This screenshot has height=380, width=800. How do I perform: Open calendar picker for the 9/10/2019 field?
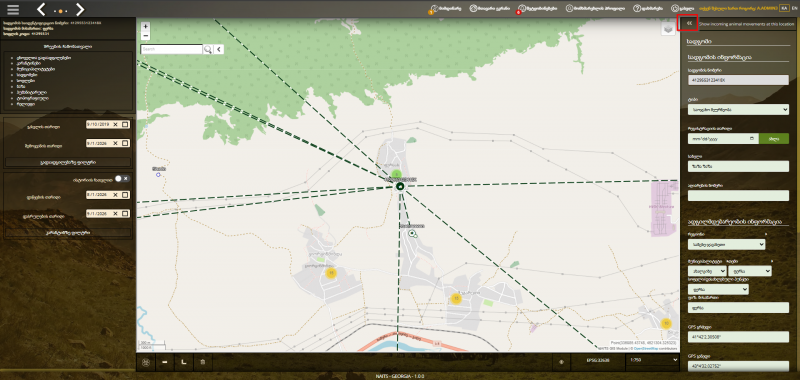[x=125, y=124]
